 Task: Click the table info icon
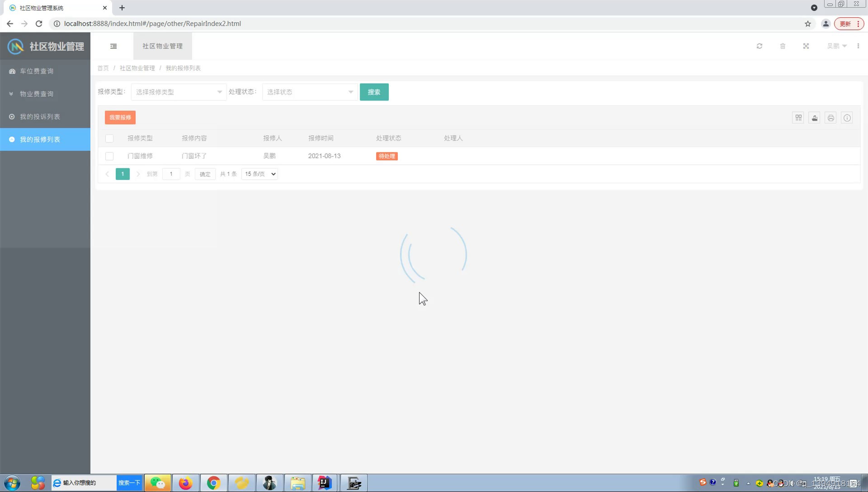(847, 118)
